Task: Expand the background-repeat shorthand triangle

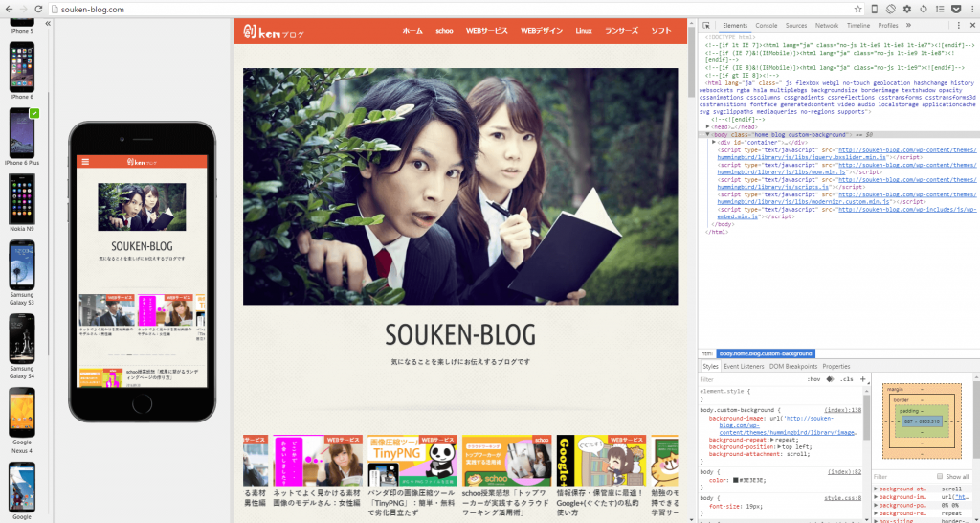Action: pyautogui.click(x=772, y=440)
